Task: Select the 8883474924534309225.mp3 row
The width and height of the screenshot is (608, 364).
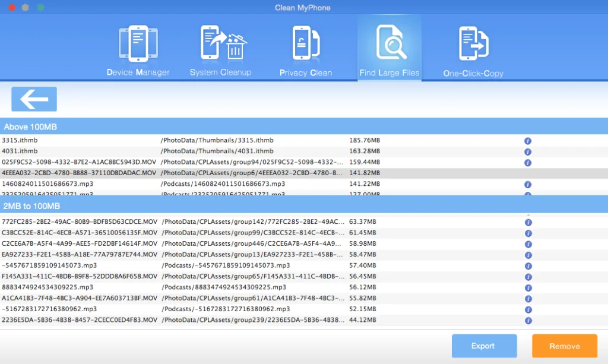Action: pos(304,287)
